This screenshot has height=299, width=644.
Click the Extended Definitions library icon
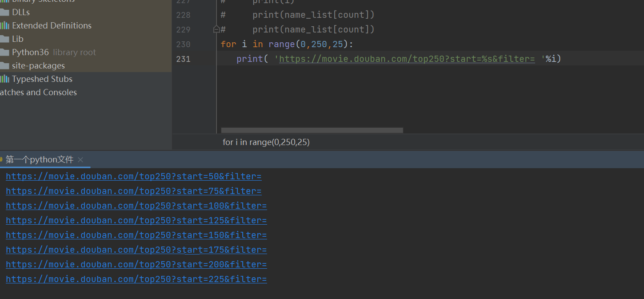(x=4, y=25)
